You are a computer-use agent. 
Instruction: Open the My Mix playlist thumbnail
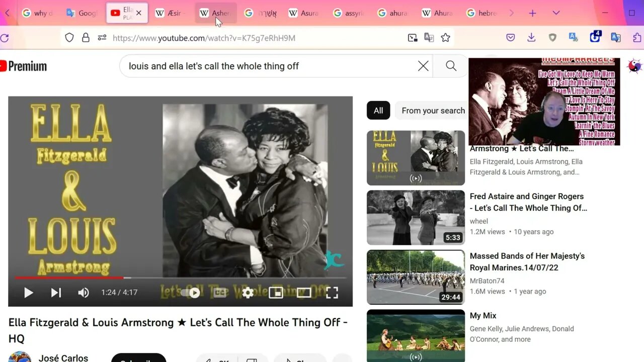pyautogui.click(x=416, y=335)
